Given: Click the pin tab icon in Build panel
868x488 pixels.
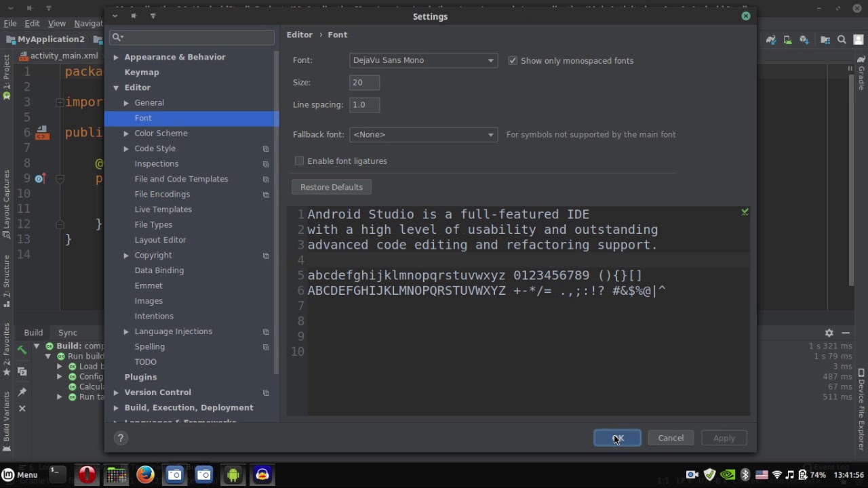Looking at the screenshot, I should point(22,392).
